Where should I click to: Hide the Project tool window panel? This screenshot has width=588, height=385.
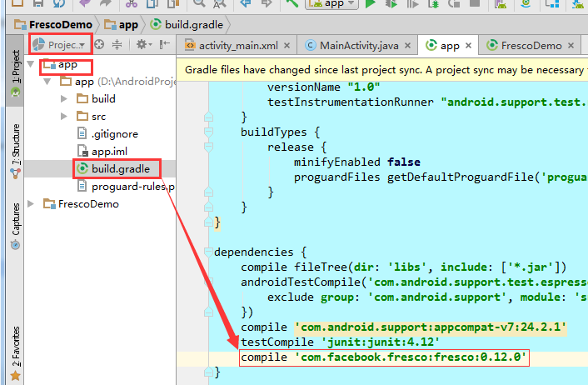tap(164, 44)
